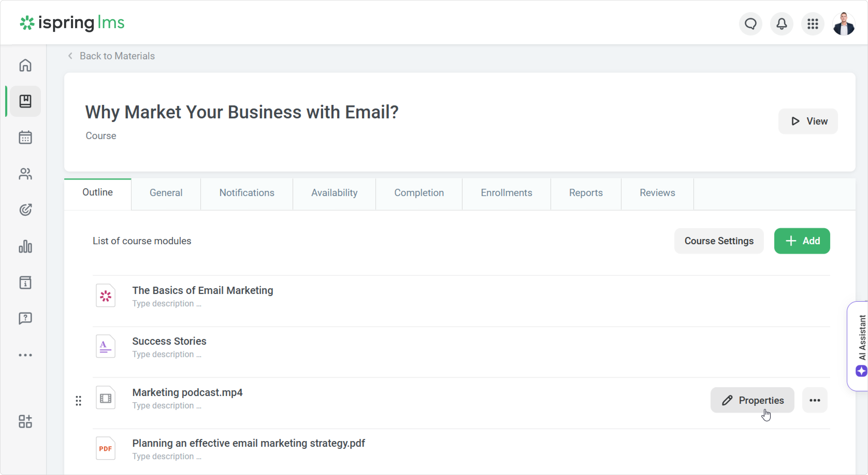Open the apps grid icon in header
Viewport: 868px width, 475px height.
(812, 24)
